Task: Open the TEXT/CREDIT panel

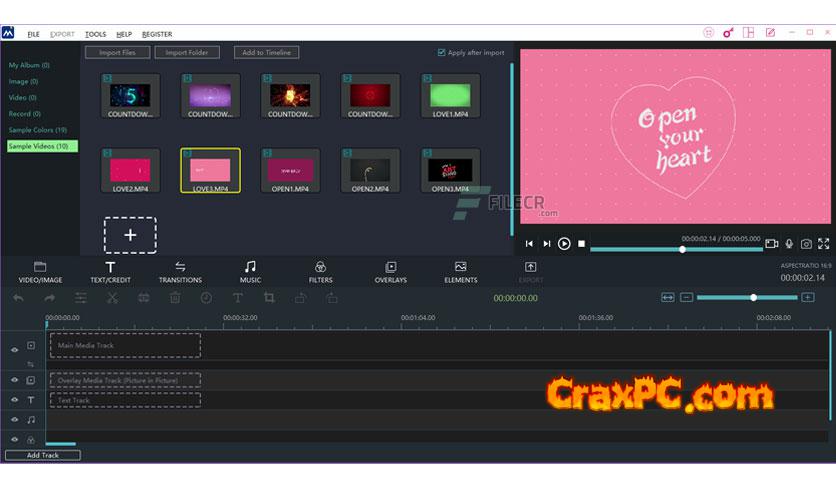Action: coord(110,272)
